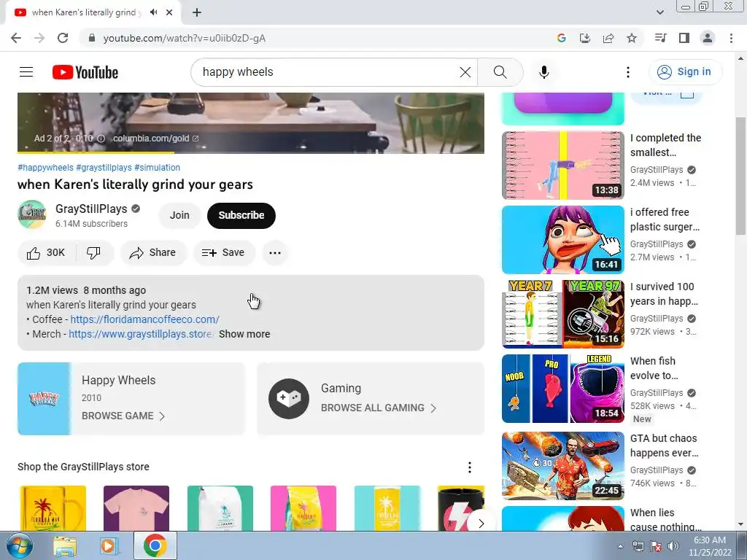This screenshot has width=747, height=560.
Task: Open Chrome three-dot menu
Action: (731, 38)
